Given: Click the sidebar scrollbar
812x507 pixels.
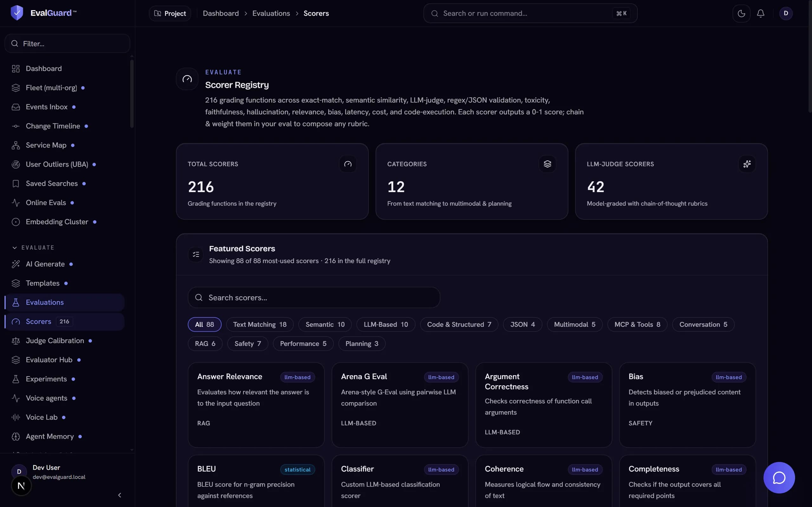Looking at the screenshot, I should click(132, 94).
